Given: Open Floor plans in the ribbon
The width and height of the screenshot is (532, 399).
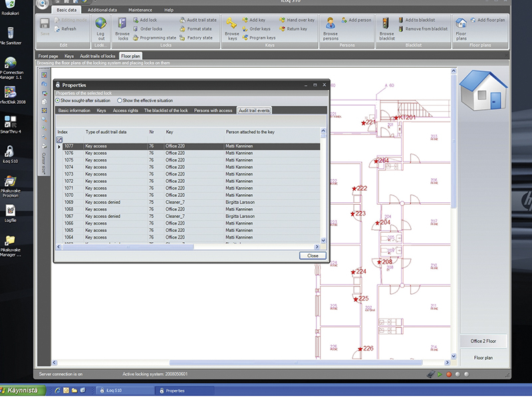Looking at the screenshot, I should click(x=461, y=29).
